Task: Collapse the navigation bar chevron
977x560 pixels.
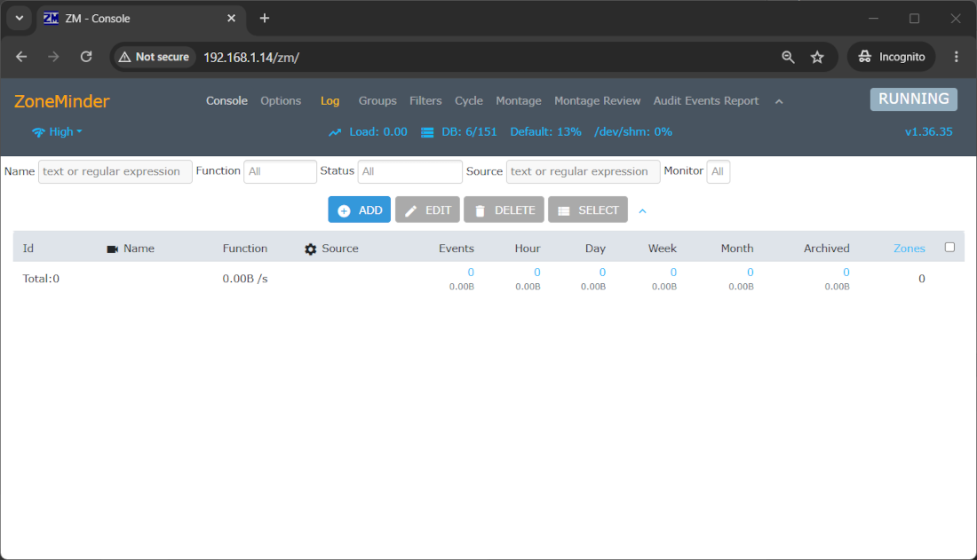Action: (x=779, y=101)
